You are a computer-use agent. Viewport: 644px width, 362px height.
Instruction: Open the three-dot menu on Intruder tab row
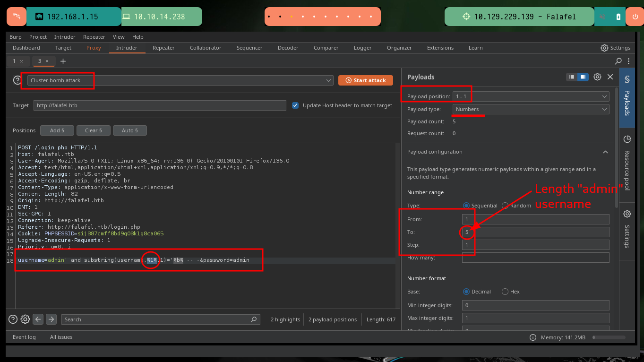pyautogui.click(x=629, y=61)
